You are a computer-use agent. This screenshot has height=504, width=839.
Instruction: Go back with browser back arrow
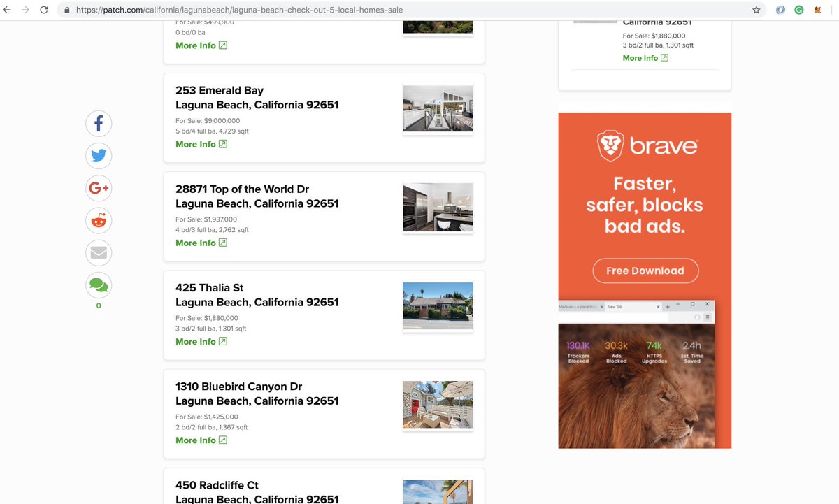point(8,10)
